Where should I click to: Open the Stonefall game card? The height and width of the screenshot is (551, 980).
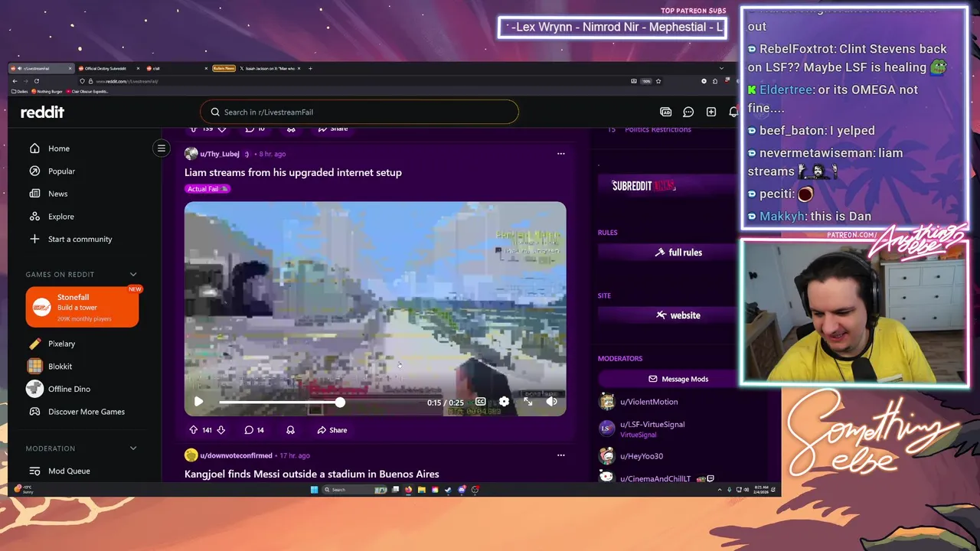(82, 307)
